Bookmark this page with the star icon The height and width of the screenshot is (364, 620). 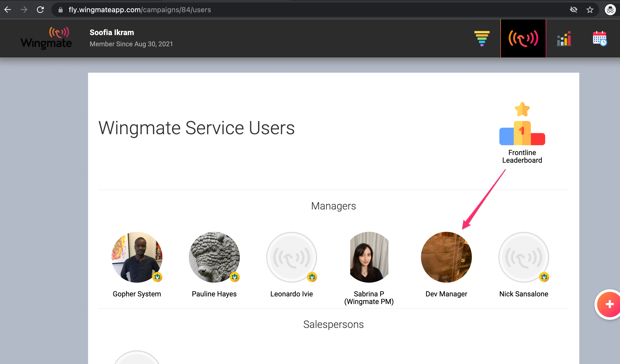[590, 10]
